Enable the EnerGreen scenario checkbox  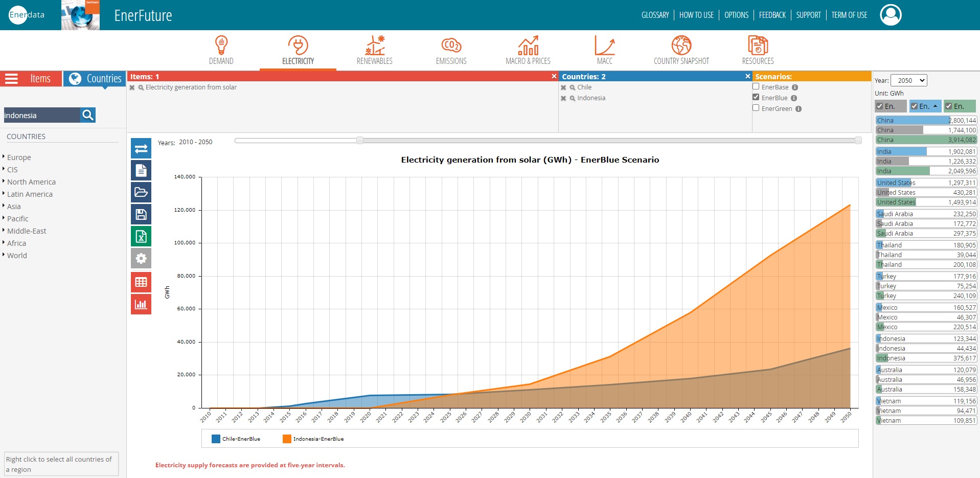click(x=756, y=108)
